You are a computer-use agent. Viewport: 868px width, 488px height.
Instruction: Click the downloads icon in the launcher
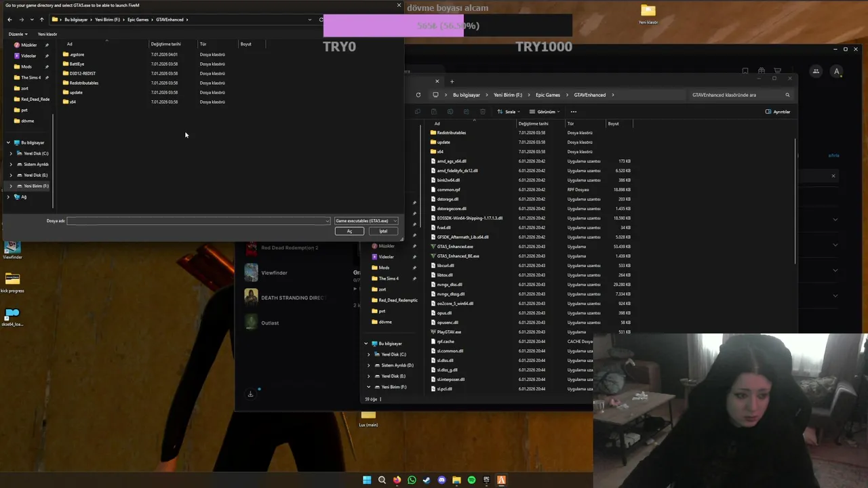pyautogui.click(x=250, y=394)
